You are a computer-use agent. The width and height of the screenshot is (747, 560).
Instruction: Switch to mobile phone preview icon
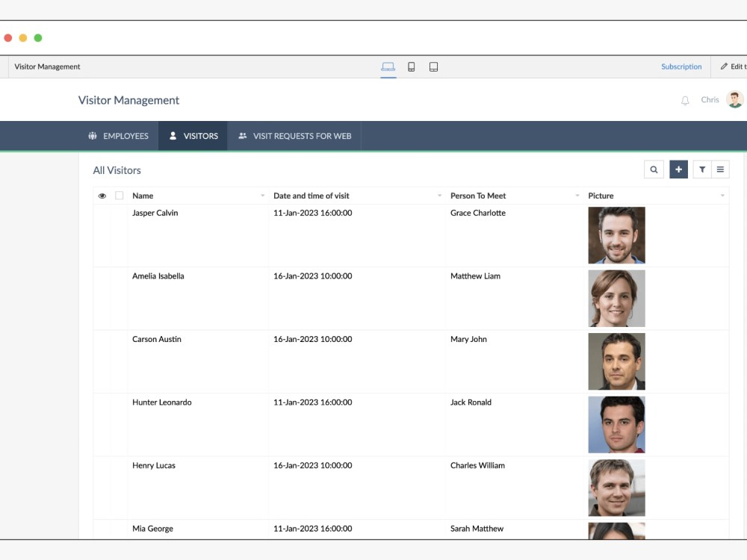coord(411,66)
